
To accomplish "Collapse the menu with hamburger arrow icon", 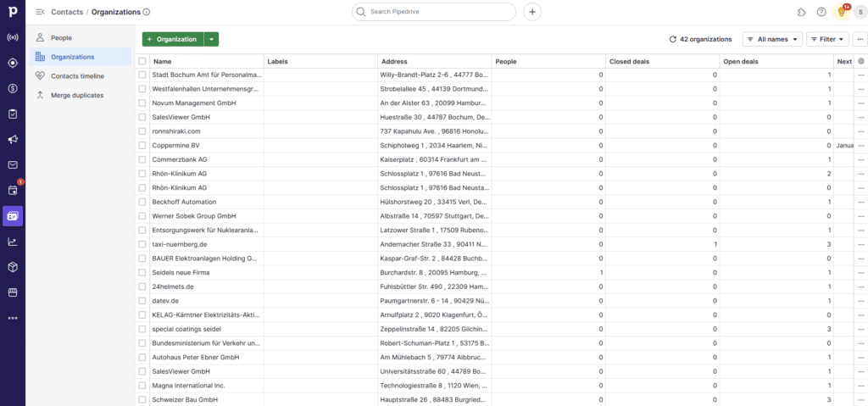I will 40,12.
